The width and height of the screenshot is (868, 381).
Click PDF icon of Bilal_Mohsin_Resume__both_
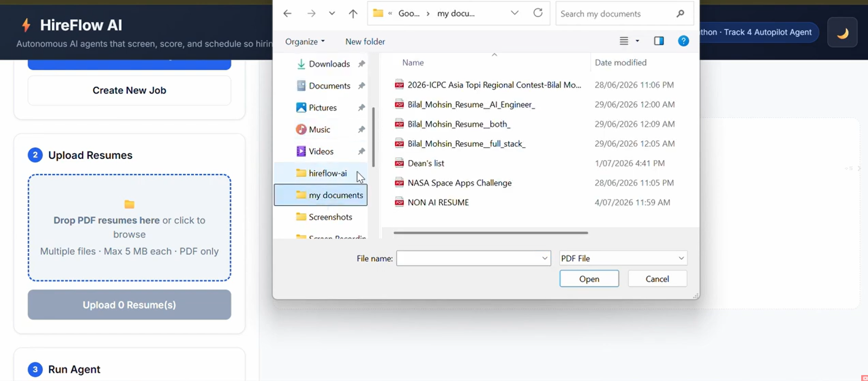(399, 124)
